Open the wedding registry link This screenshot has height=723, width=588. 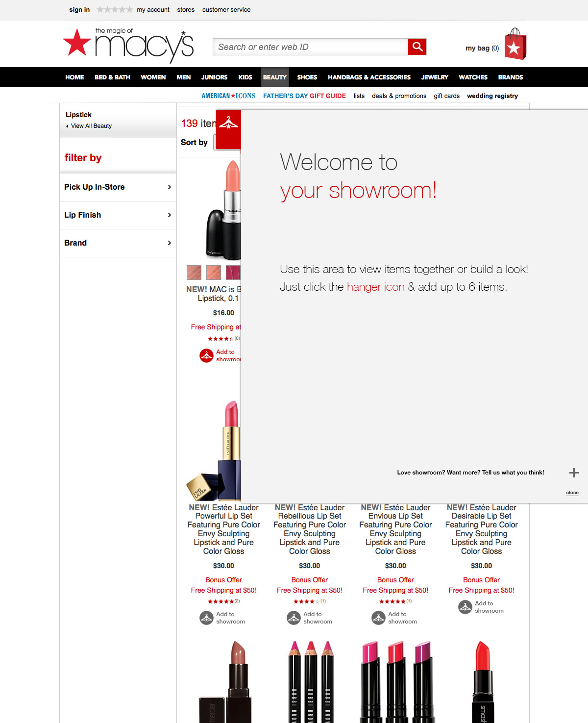point(492,96)
